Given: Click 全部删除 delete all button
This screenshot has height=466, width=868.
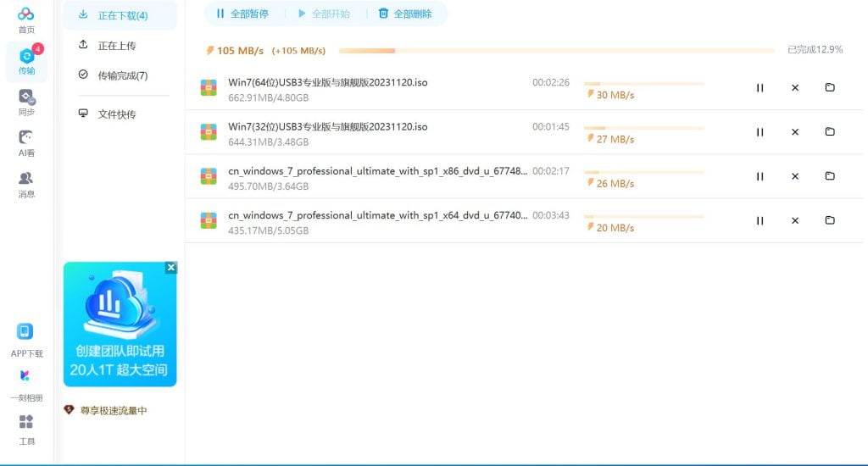Looking at the screenshot, I should (404, 14).
